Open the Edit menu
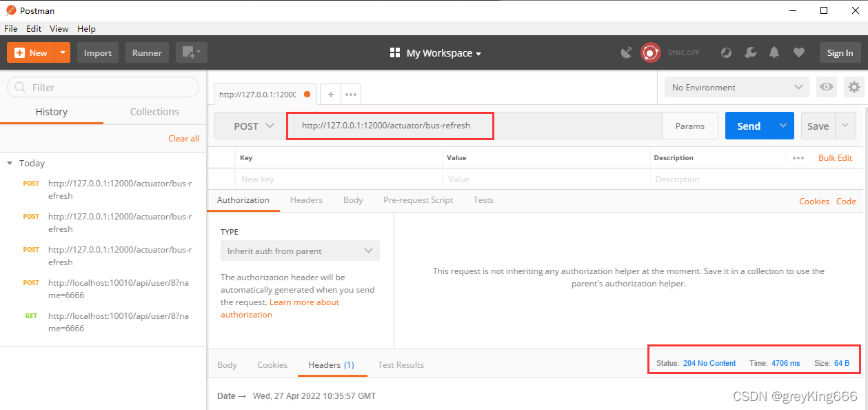Image resolution: width=868 pixels, height=410 pixels. [x=34, y=28]
